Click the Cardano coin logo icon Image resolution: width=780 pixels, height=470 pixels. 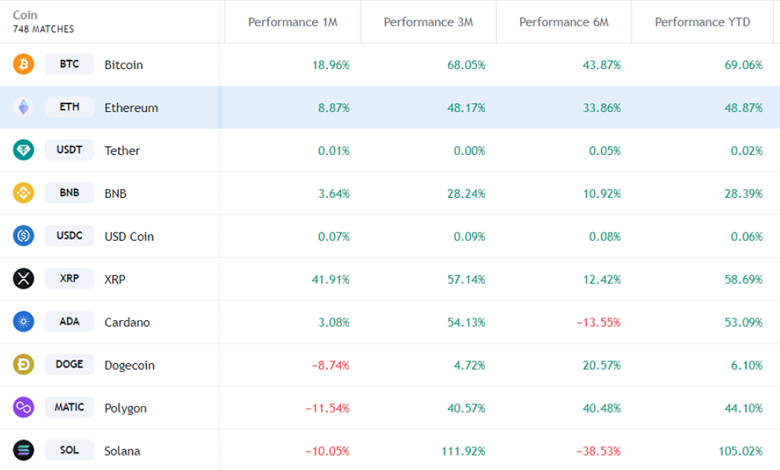23,322
